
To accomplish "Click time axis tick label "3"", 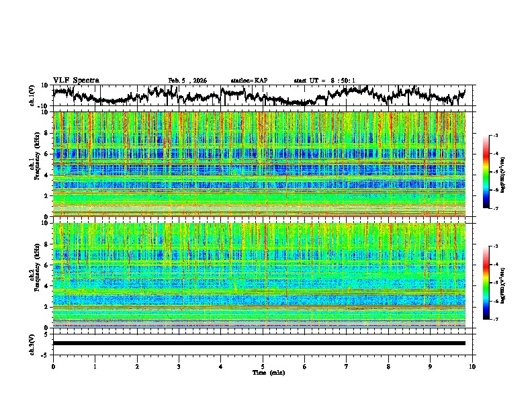I will [x=179, y=367].
